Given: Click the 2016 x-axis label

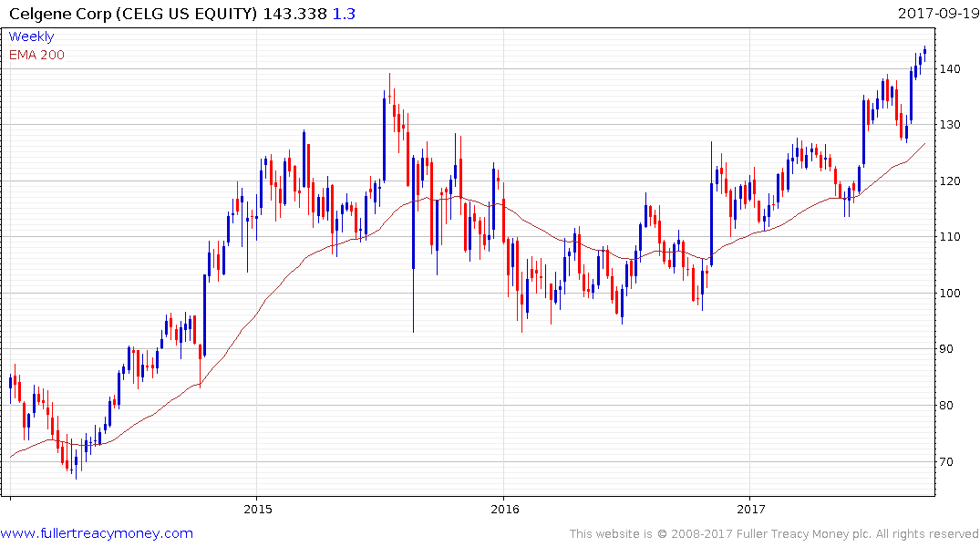Looking at the screenshot, I should pos(504,509).
